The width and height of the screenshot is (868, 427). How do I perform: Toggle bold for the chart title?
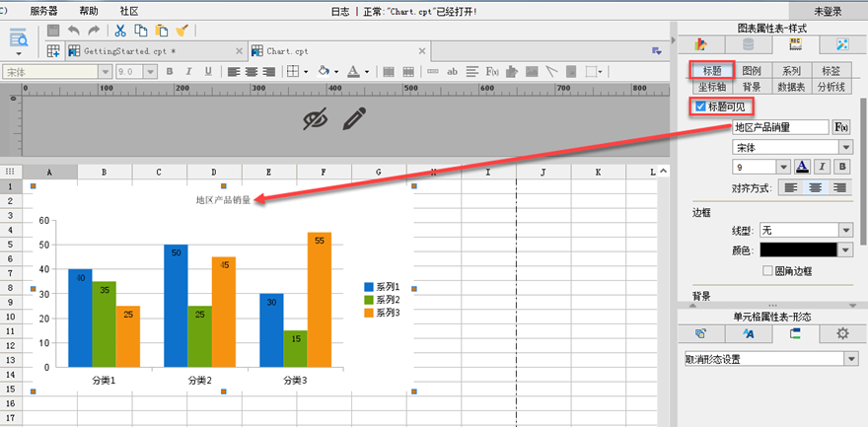[x=842, y=166]
